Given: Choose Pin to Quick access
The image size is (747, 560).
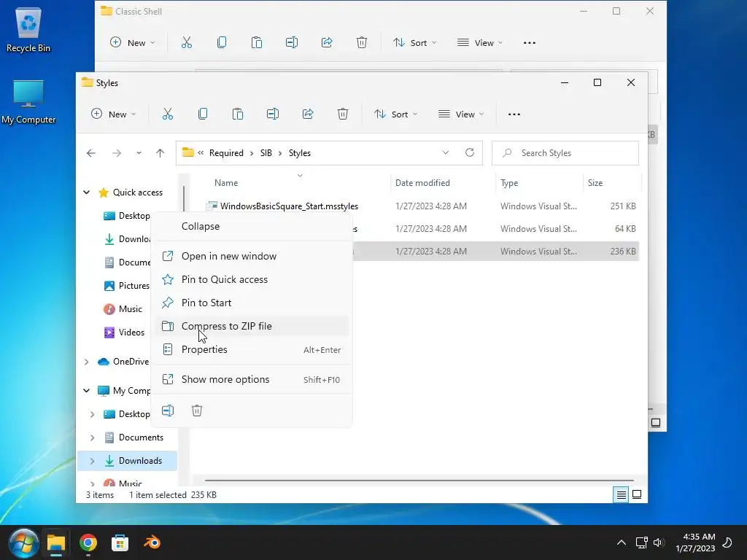Looking at the screenshot, I should 252,279.
